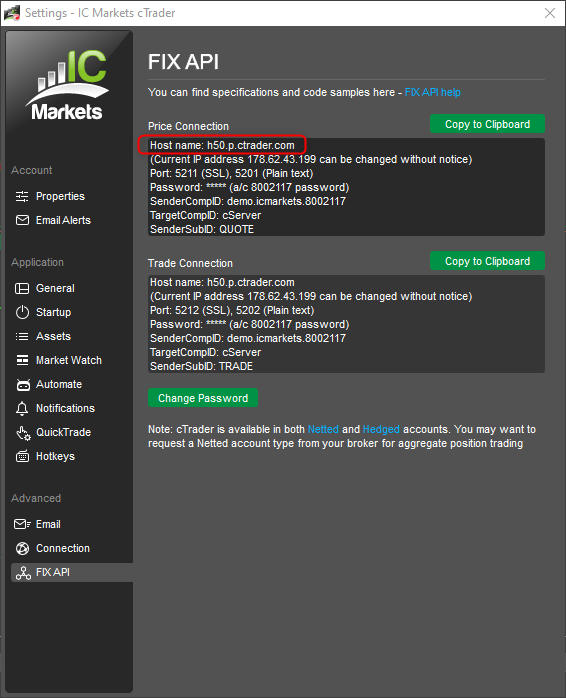Open the Assets list icon
The width and height of the screenshot is (566, 698).
coord(22,337)
